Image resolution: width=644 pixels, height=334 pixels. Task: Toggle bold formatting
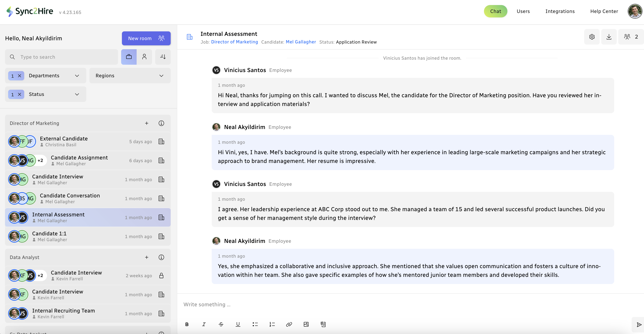(187, 324)
